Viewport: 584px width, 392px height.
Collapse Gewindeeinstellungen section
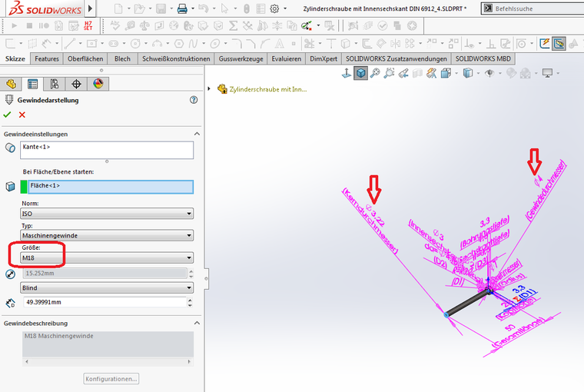click(x=197, y=134)
